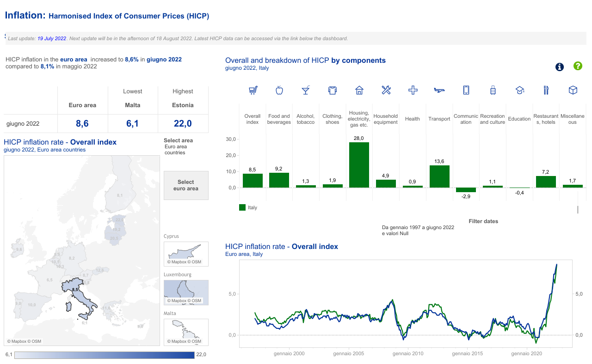The width and height of the screenshot is (592, 364).
Task: Click the house Housing, electricity icon
Action: (x=359, y=91)
